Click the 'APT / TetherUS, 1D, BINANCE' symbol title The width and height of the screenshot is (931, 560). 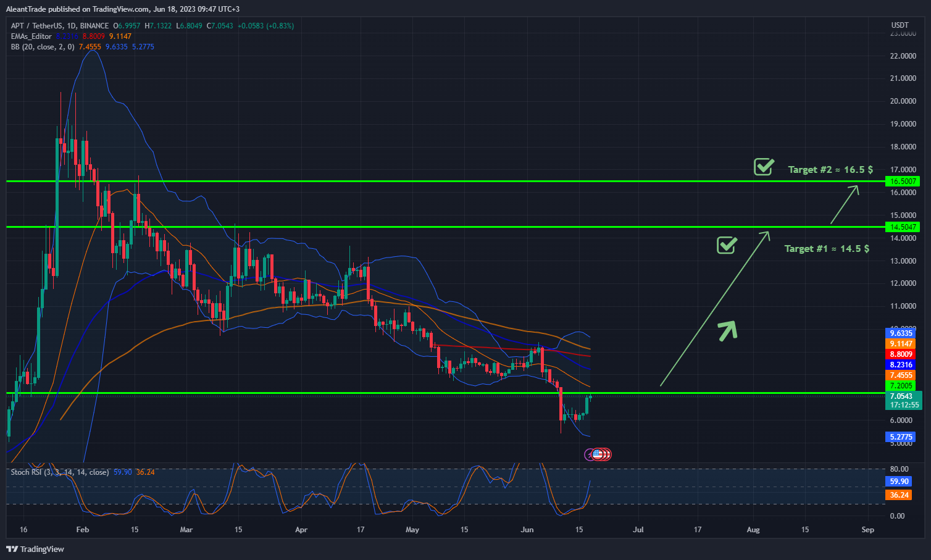(x=60, y=26)
